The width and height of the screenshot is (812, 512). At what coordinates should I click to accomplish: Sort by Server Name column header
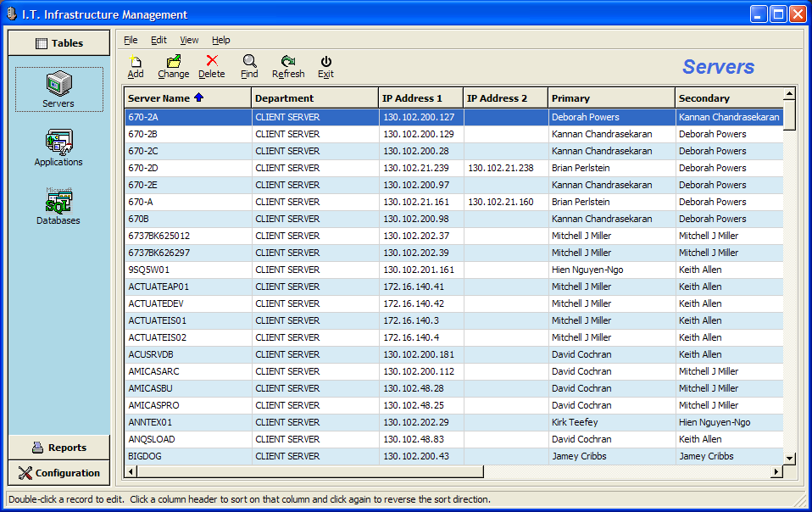pyautogui.click(x=187, y=98)
